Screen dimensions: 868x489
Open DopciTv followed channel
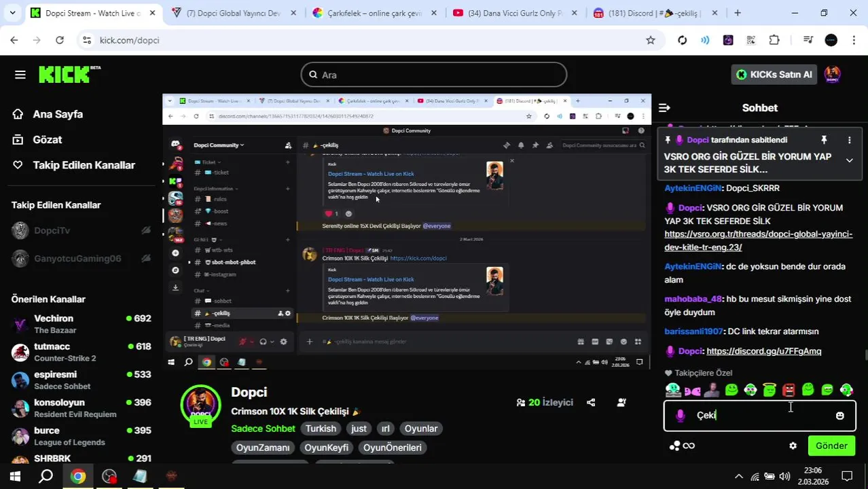pos(82,230)
